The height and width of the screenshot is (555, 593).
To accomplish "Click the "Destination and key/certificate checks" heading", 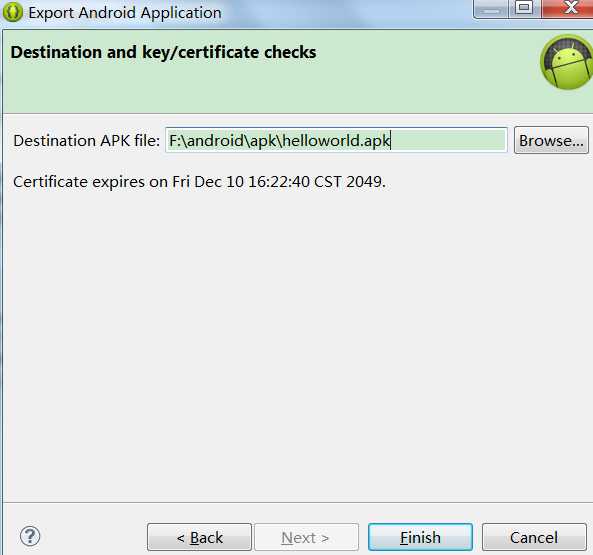I will coord(163,52).
